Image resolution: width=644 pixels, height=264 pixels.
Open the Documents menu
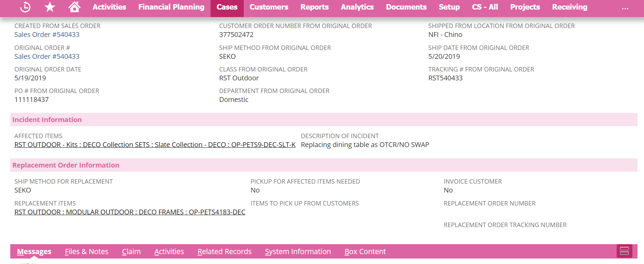[406, 7]
